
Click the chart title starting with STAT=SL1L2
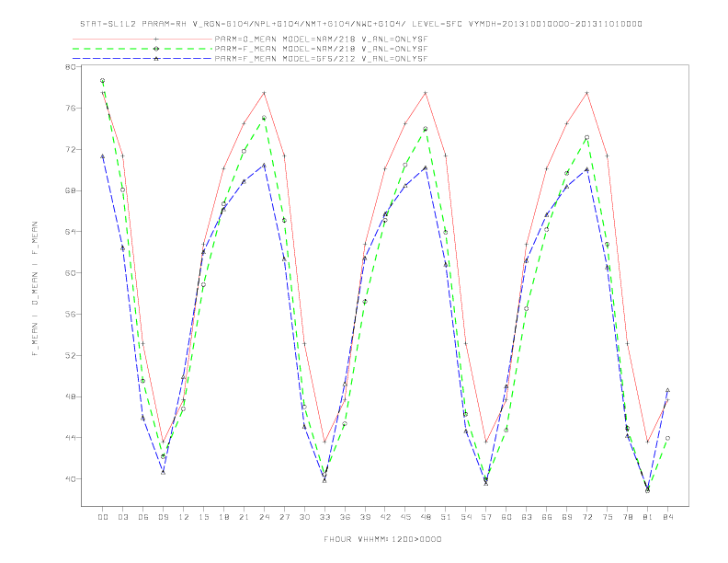(x=361, y=24)
